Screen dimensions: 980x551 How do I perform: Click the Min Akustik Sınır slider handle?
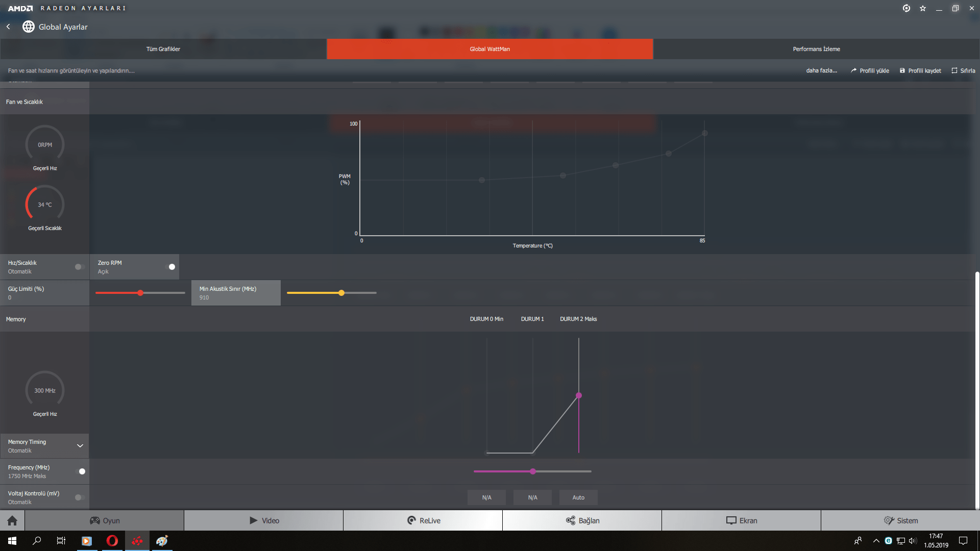point(341,293)
